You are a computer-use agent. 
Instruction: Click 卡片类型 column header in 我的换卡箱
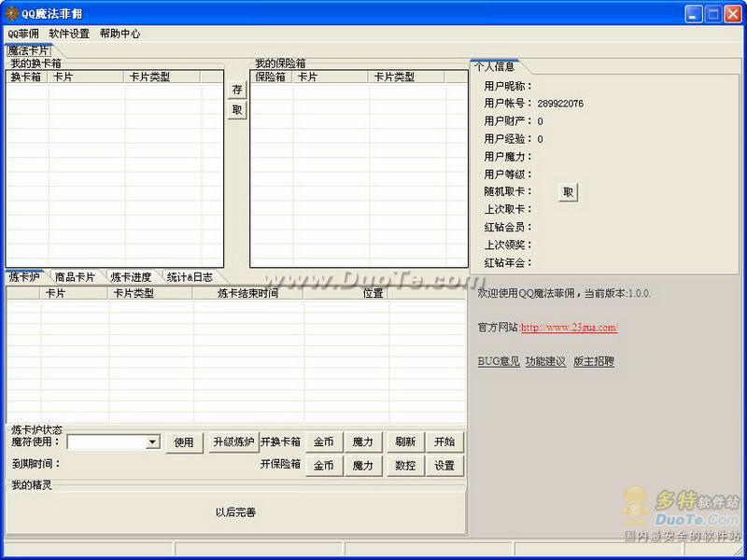(162, 77)
